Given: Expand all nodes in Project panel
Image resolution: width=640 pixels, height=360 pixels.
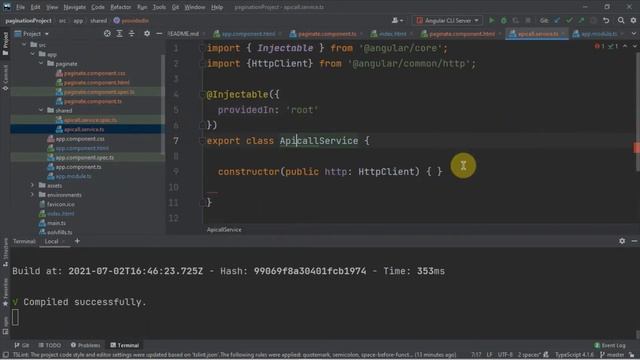Looking at the screenshot, I should click(x=119, y=33).
